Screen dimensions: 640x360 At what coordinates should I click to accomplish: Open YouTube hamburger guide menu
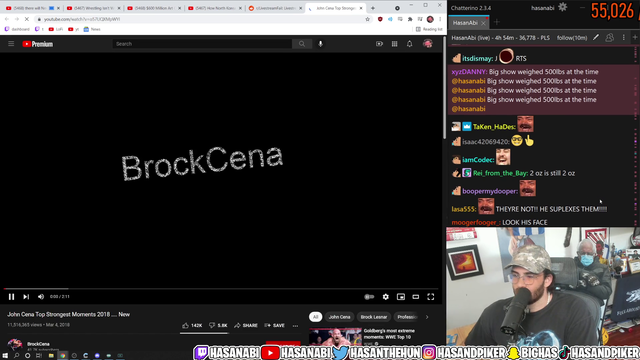(11, 44)
